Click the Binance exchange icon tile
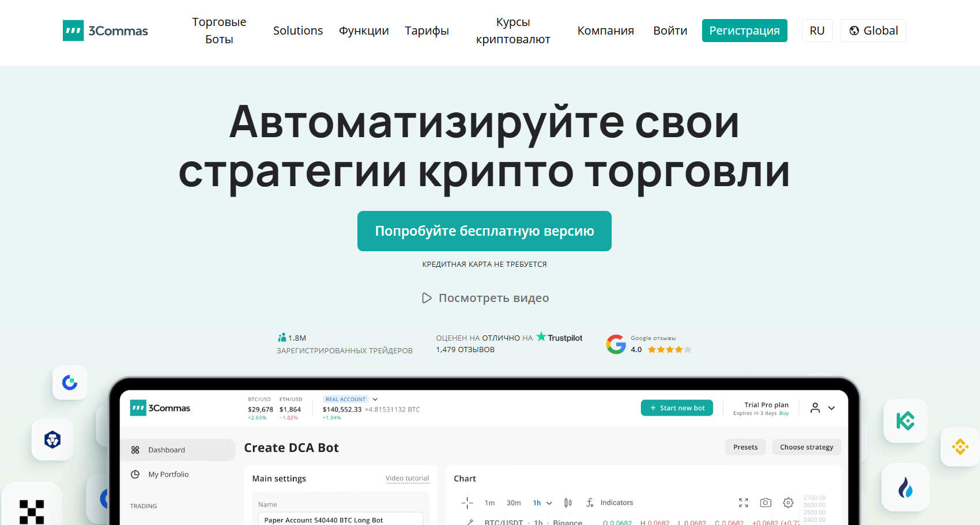The width and height of the screenshot is (980, 525). coord(960,447)
